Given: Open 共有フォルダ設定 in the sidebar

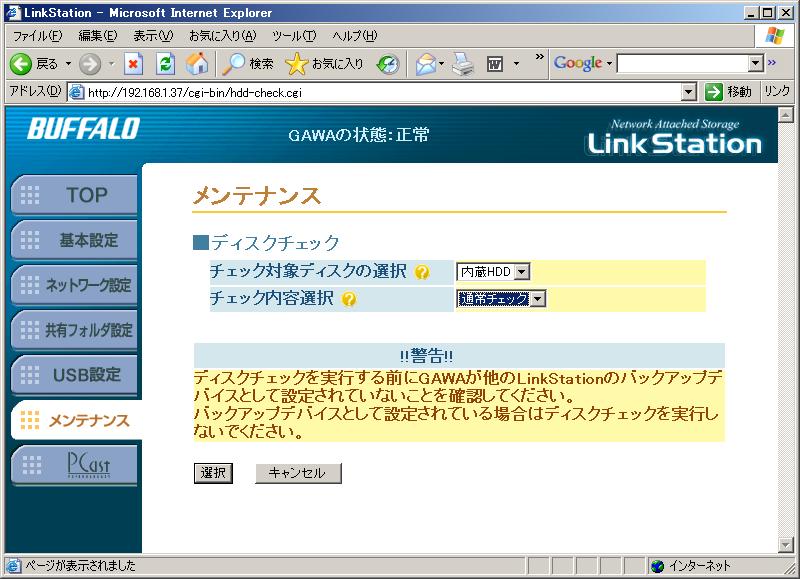Looking at the screenshot, I should click(x=74, y=330).
